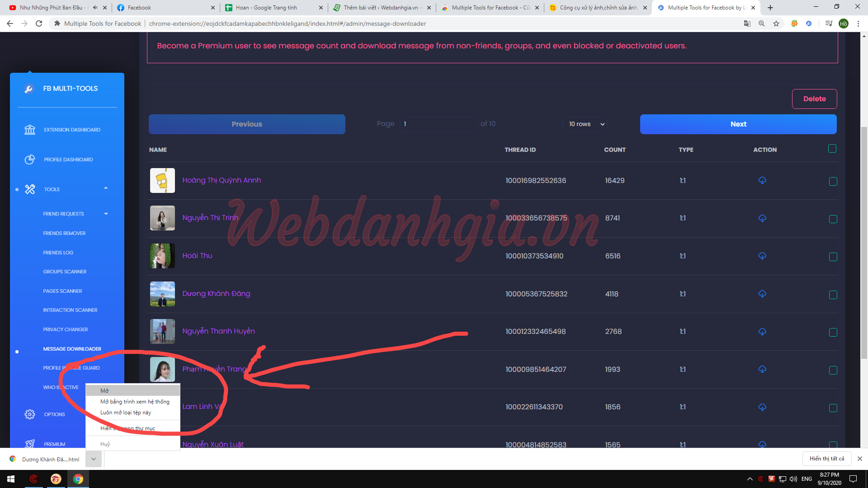Select the checkbox beside Dương Khánh Đăng
868x488 pixels.
click(832, 294)
